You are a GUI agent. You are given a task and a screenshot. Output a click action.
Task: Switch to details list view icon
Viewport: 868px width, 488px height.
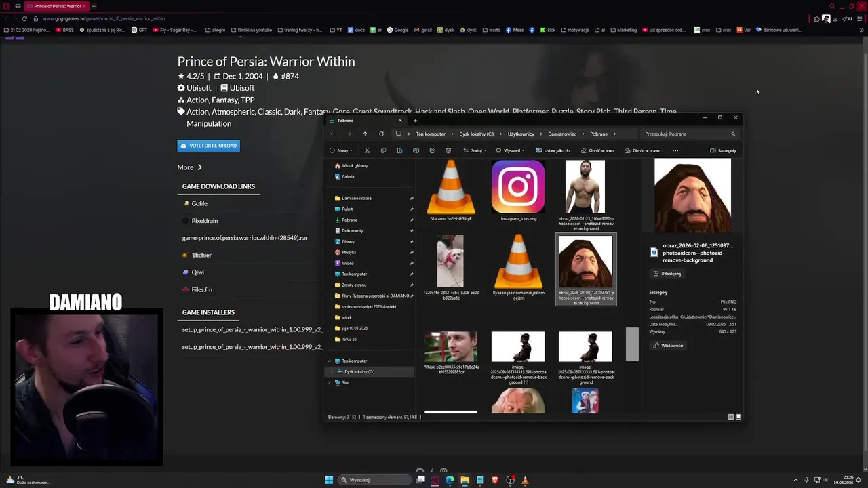[x=730, y=417]
